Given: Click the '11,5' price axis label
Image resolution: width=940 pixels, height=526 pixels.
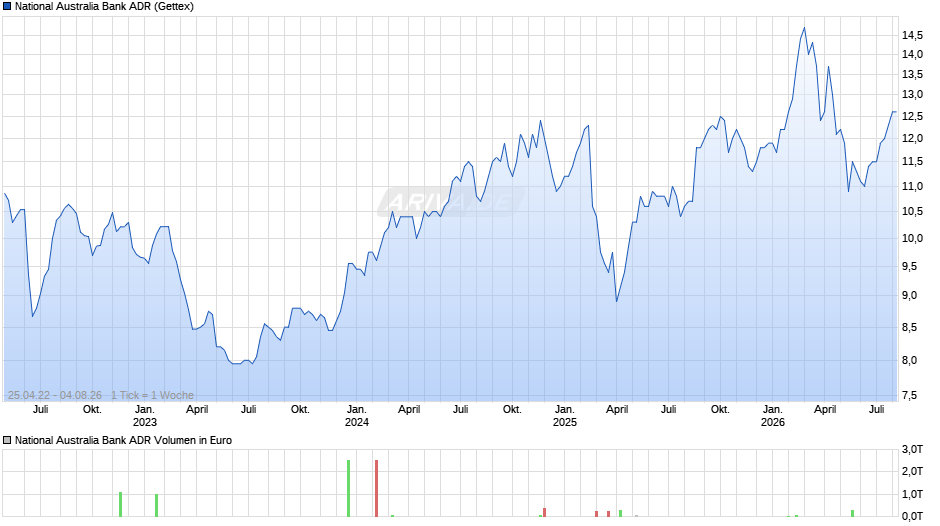Looking at the screenshot, I should (912, 161).
